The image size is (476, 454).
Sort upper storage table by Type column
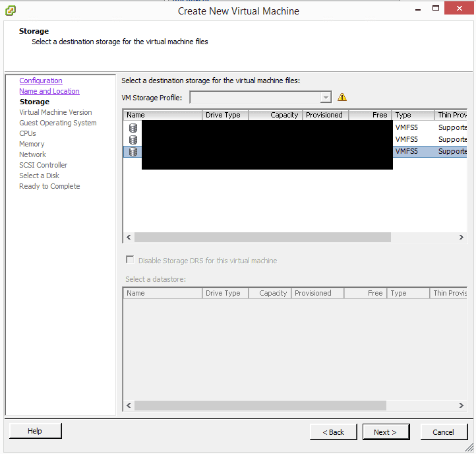point(413,115)
